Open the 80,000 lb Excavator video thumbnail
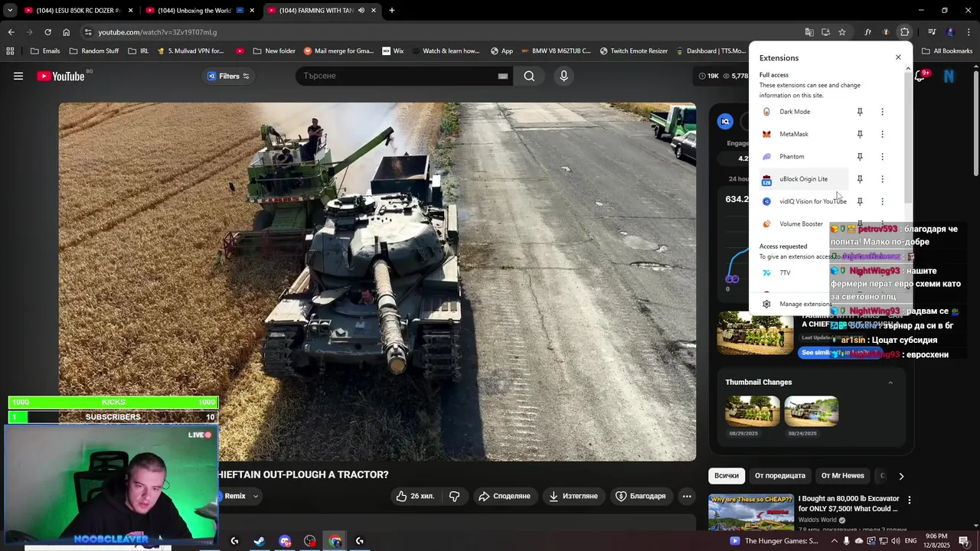The image size is (980, 551). pos(750,513)
